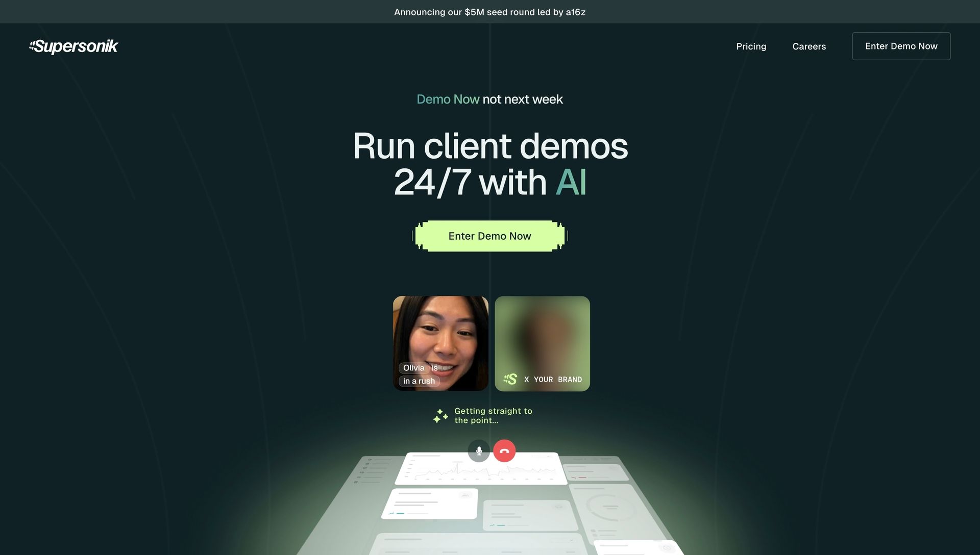Open the Pricing page

751,46
